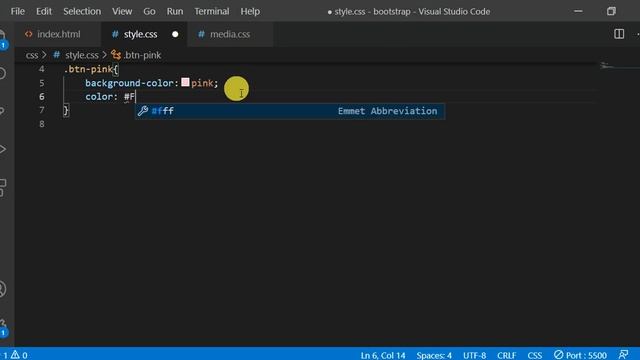Open the View menu
640x360 pixels.
pos(122,11)
